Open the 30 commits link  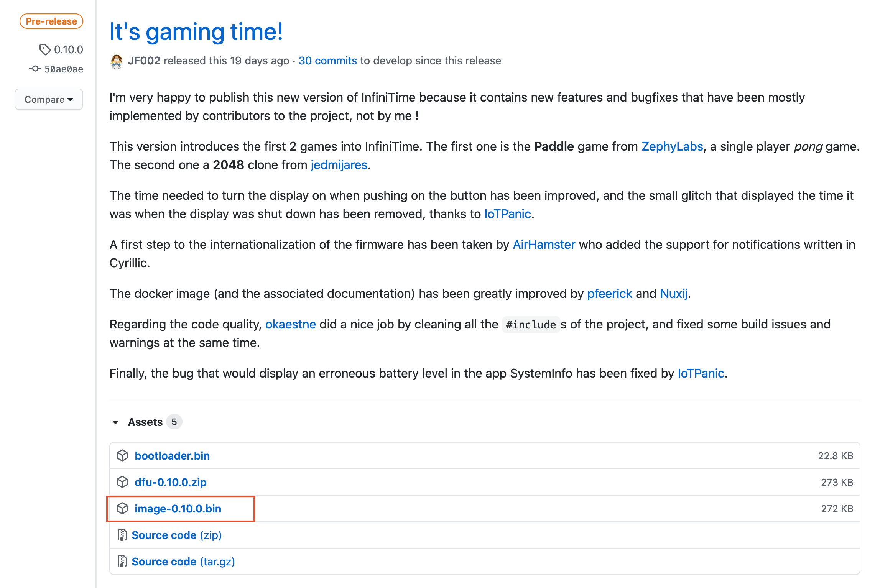click(327, 61)
